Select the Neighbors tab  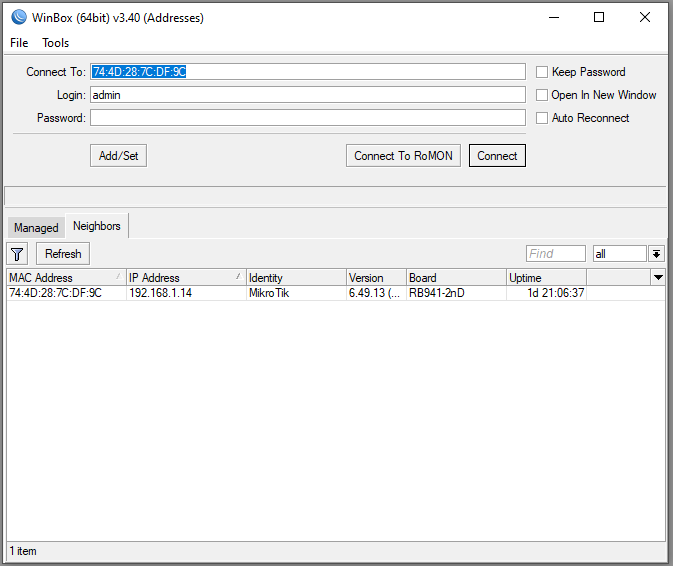(x=97, y=226)
